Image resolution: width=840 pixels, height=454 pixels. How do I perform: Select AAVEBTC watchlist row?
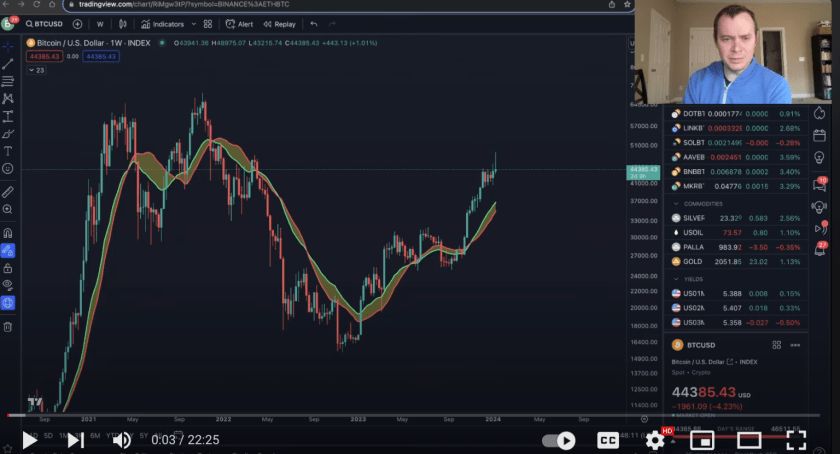tap(737, 157)
